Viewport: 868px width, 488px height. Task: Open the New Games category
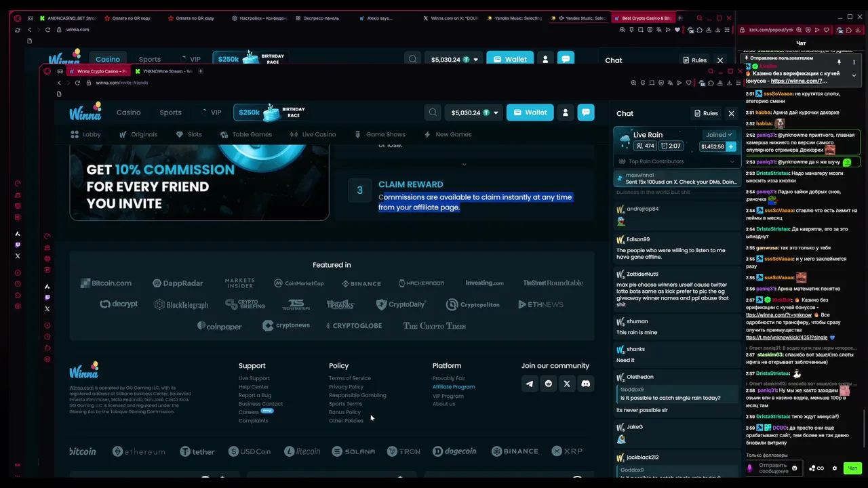tap(448, 134)
